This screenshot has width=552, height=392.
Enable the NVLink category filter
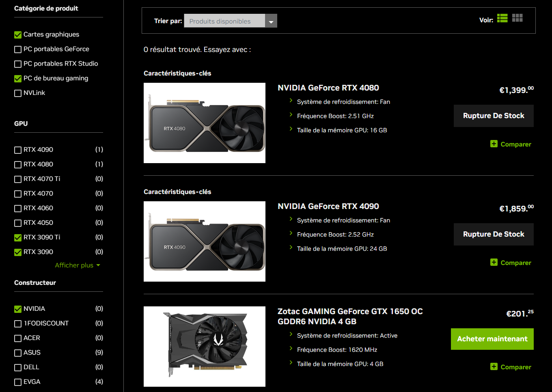(x=18, y=93)
